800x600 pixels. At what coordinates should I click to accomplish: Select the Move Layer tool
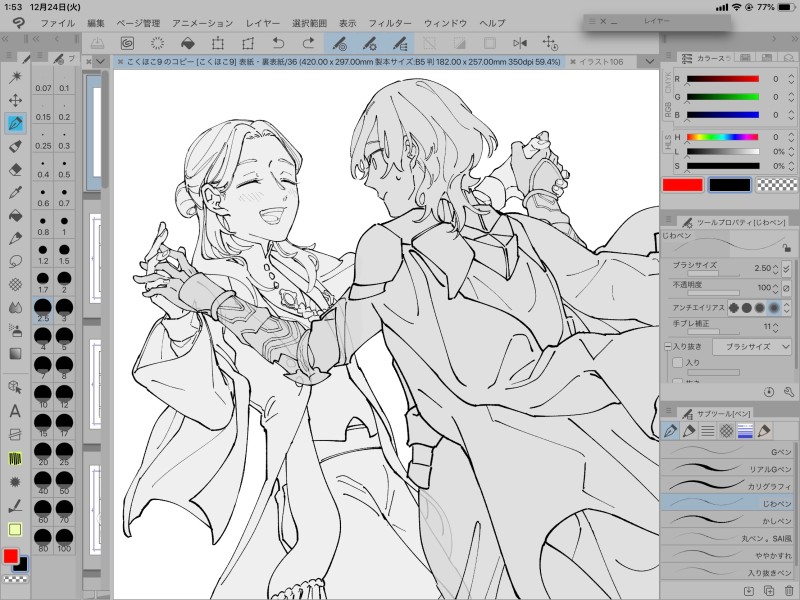(15, 100)
